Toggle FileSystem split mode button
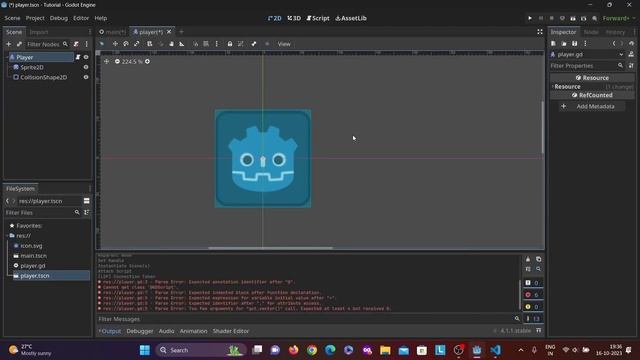The image size is (640, 360). 87,201
